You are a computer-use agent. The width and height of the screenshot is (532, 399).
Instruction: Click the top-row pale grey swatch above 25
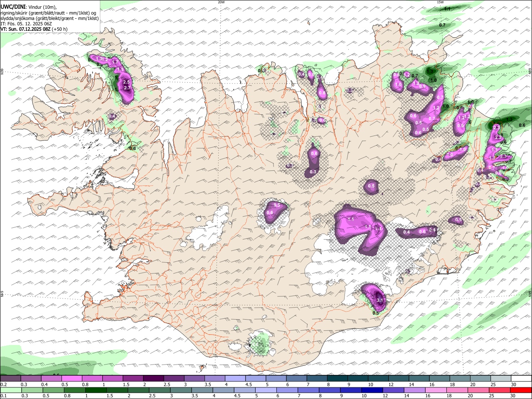(500, 379)
